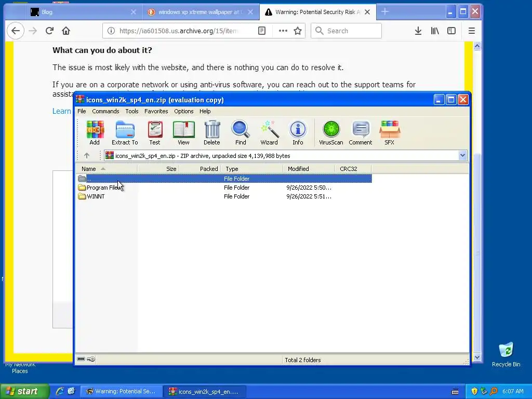Open Firefox hamburger menu
This screenshot has height=399, width=532.
coord(472,31)
